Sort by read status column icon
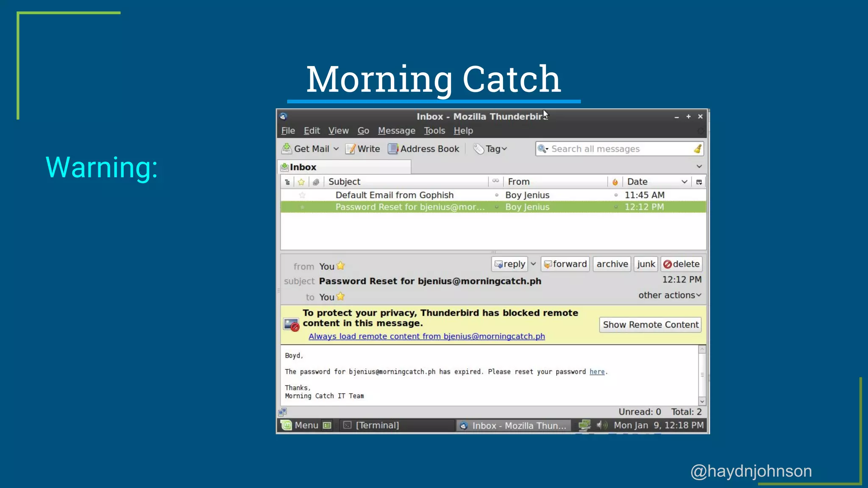Screen dimensions: 868x488 tap(495, 181)
